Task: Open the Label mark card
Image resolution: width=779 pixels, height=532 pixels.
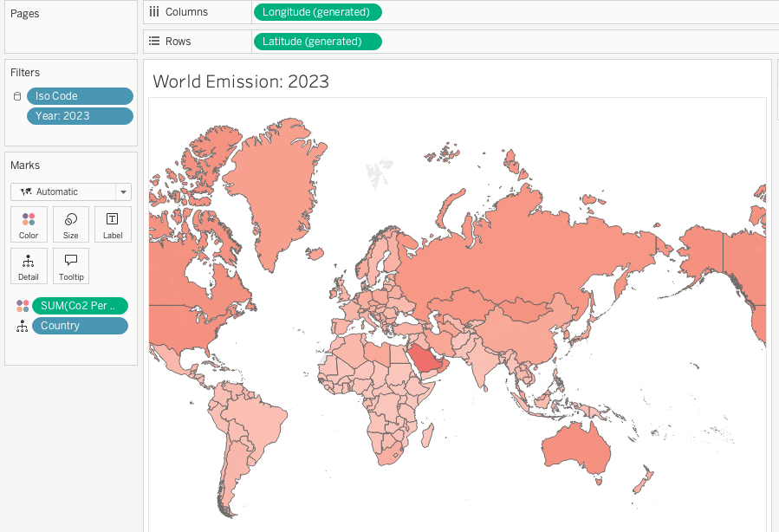Action: pos(113,224)
